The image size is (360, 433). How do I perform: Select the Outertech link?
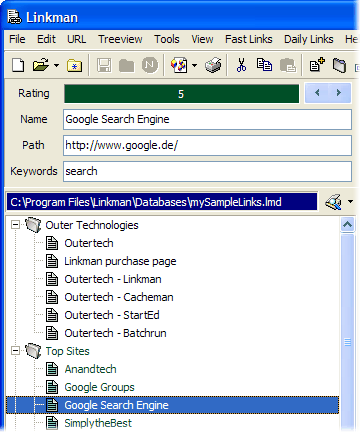[x=89, y=243]
